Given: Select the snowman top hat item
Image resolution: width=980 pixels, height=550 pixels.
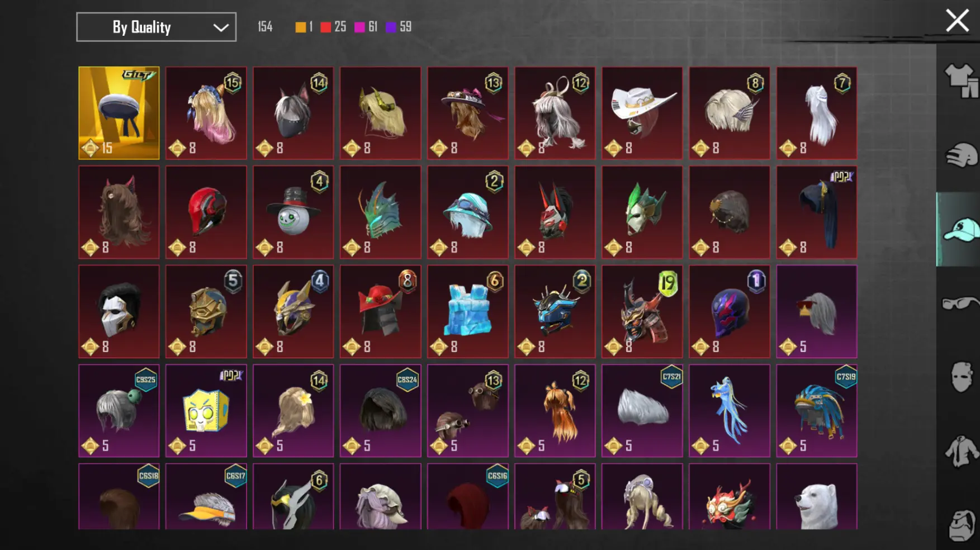Looking at the screenshot, I should click(x=293, y=212).
